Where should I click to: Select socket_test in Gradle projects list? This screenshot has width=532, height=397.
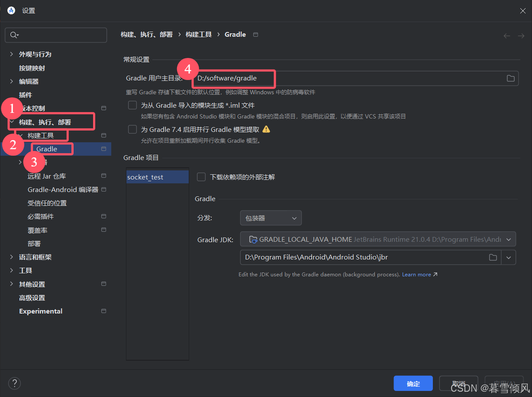pos(158,177)
